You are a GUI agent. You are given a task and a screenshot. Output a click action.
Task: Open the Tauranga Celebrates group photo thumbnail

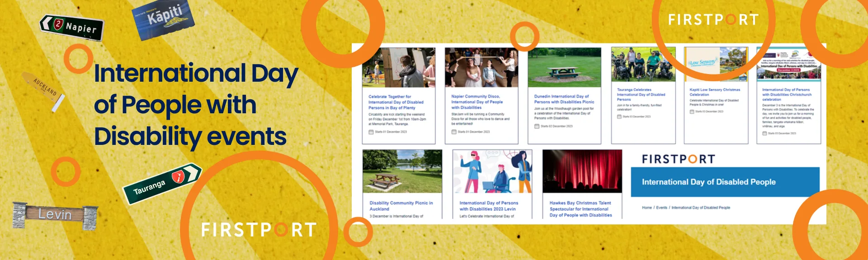pos(643,65)
